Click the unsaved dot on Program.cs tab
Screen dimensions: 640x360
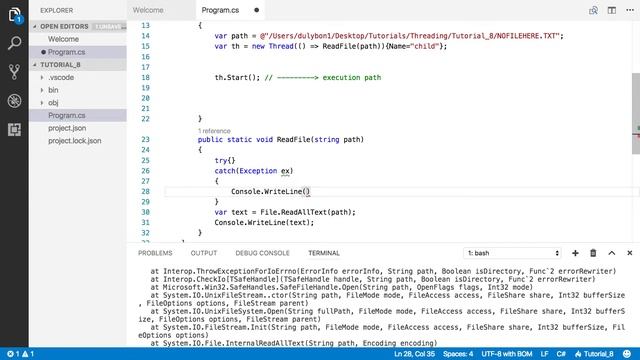tap(256, 10)
